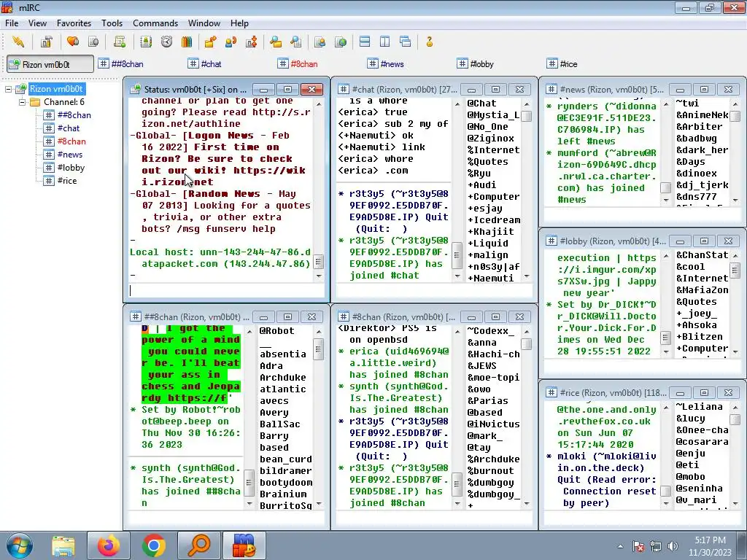The width and height of the screenshot is (747, 560).
Task: Select ~Codexx_ in #8chan nick list
Action: [x=491, y=330]
